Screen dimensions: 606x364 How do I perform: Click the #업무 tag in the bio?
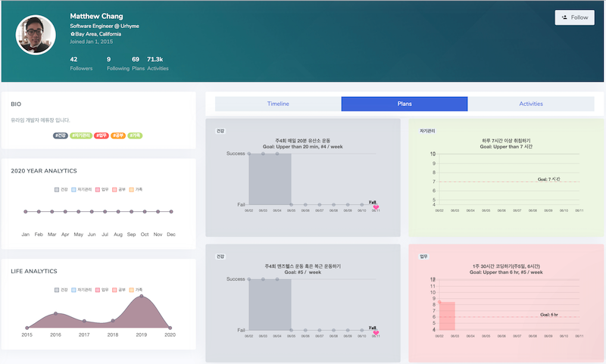click(102, 135)
